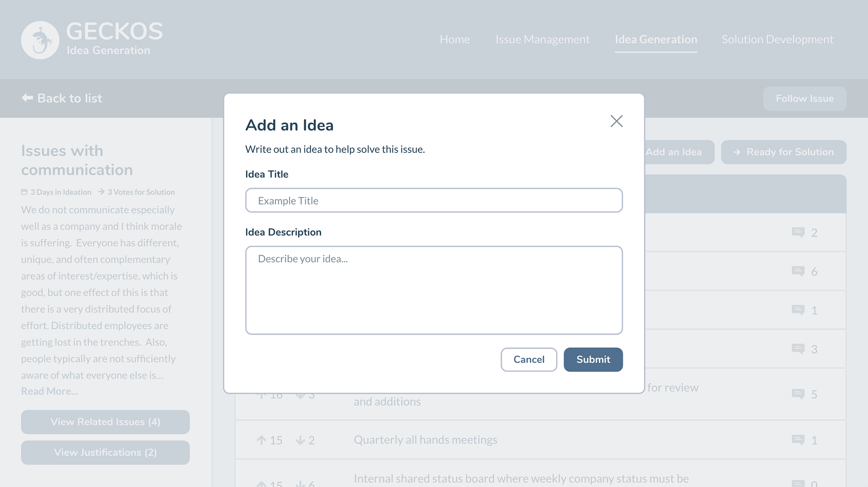The image size is (868, 487).
Task: Downvote the Quarterly all hands meetings idea
Action: tap(300, 440)
